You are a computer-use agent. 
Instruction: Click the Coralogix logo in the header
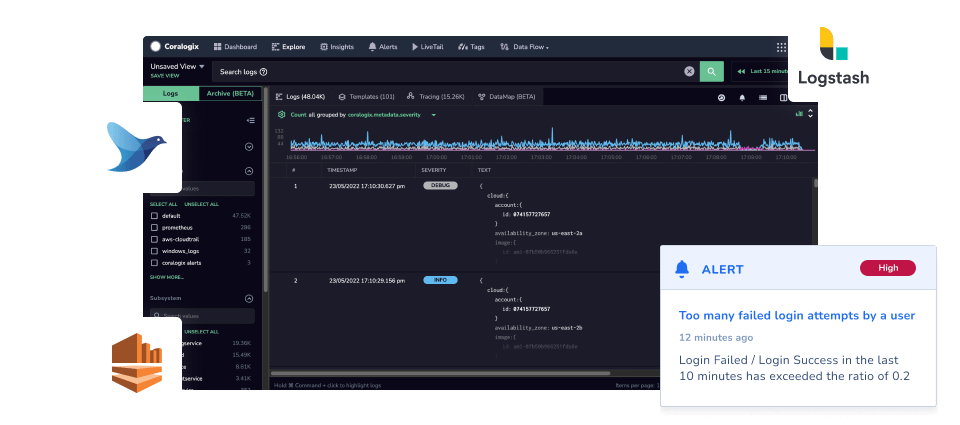[x=174, y=47]
